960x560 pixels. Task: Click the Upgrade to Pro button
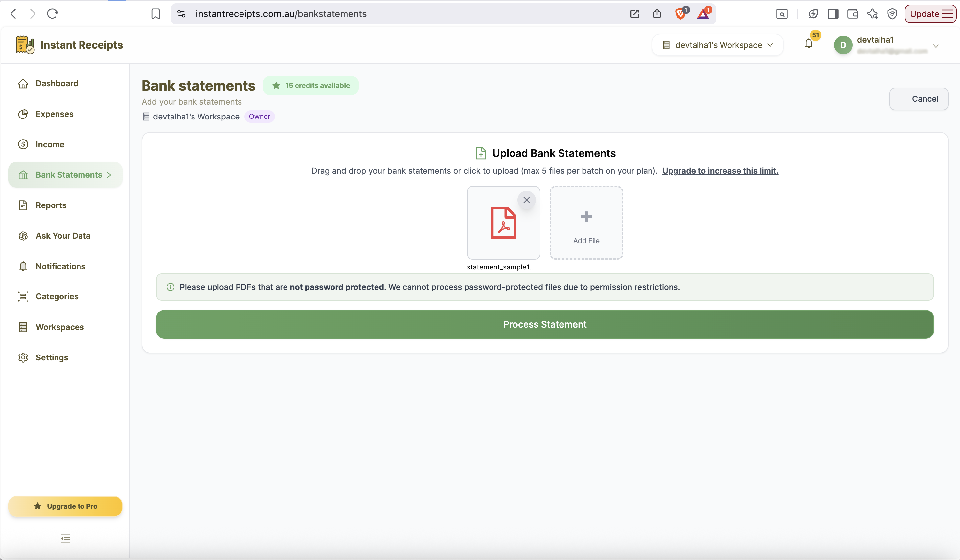pos(65,506)
